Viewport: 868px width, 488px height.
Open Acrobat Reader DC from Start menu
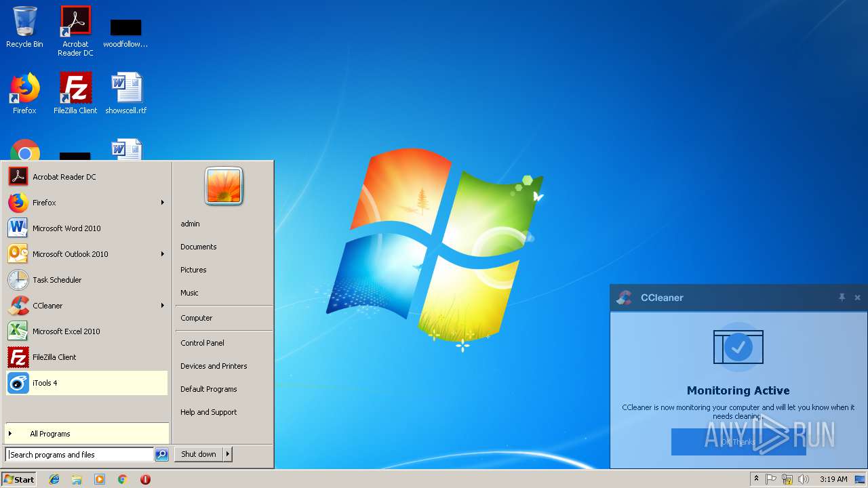(87, 177)
